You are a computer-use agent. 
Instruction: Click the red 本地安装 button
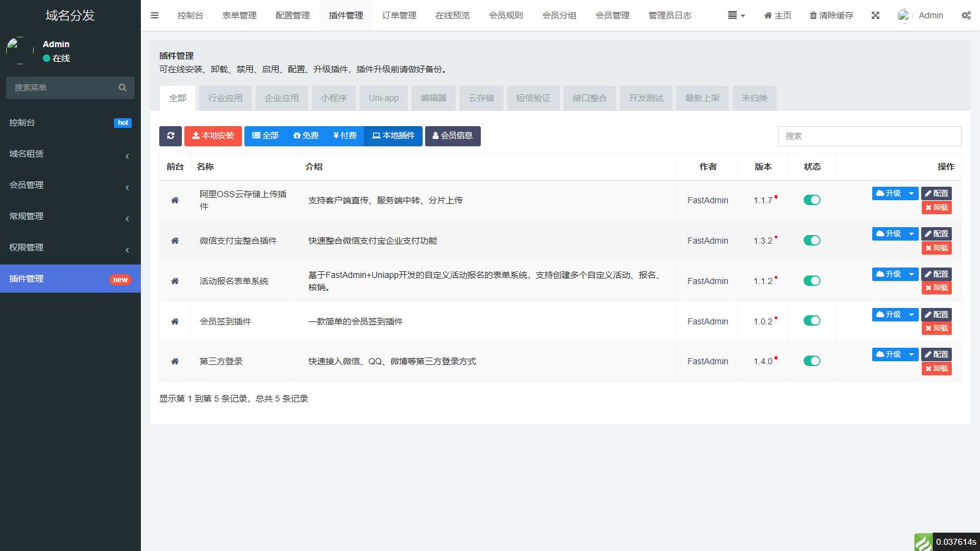point(213,136)
